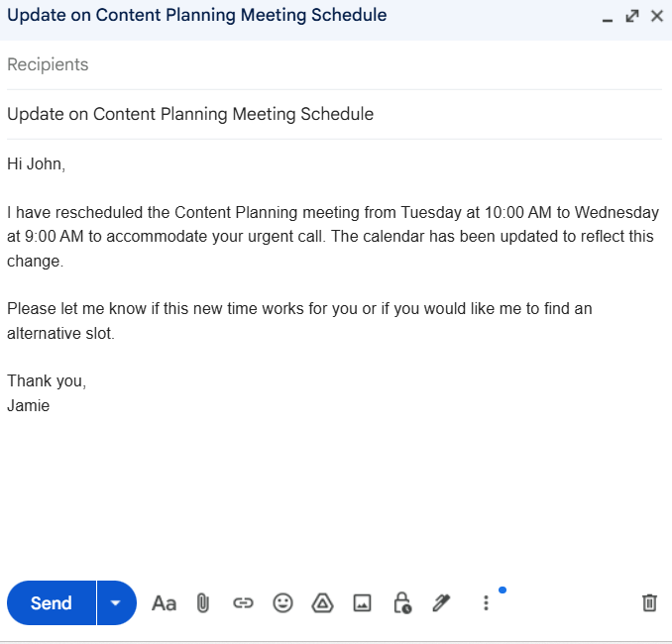Screen dimensions: 672x644
Task: Click the 'Jamie' signature line in body
Action: coord(28,405)
